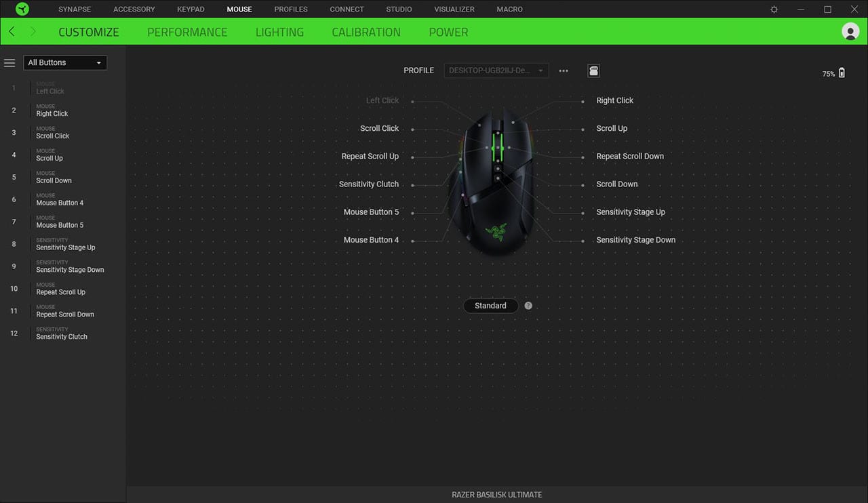Screen dimensions: 868x503
Task: Open profile options via the ellipsis icon
Action: [x=563, y=70]
